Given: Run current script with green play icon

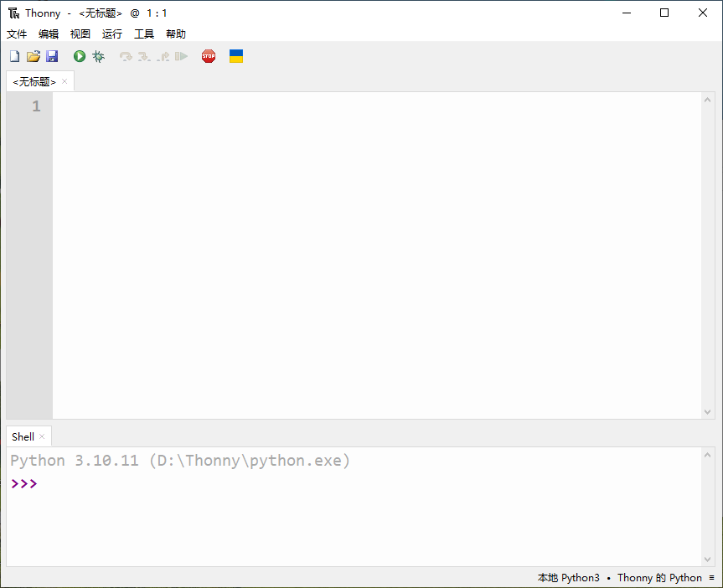Looking at the screenshot, I should click(x=80, y=56).
